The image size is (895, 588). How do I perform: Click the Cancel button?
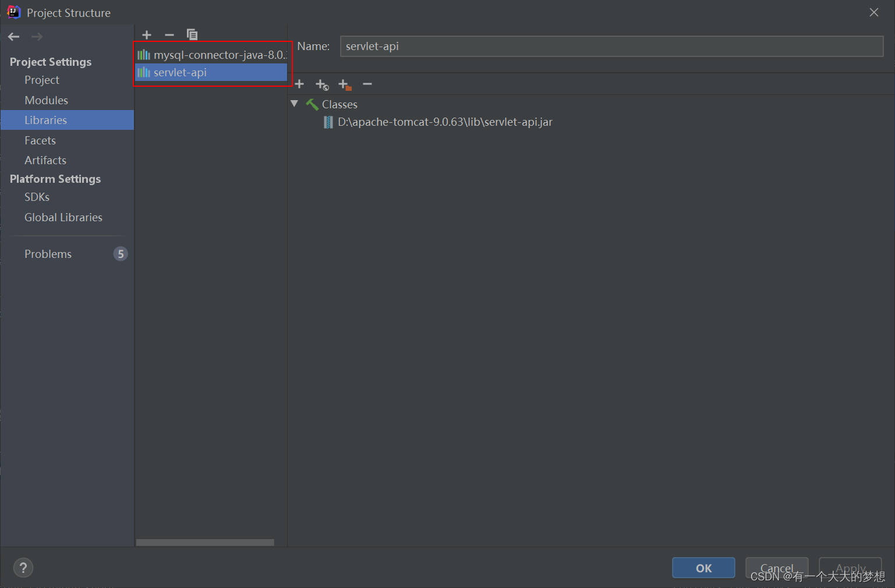click(x=777, y=568)
